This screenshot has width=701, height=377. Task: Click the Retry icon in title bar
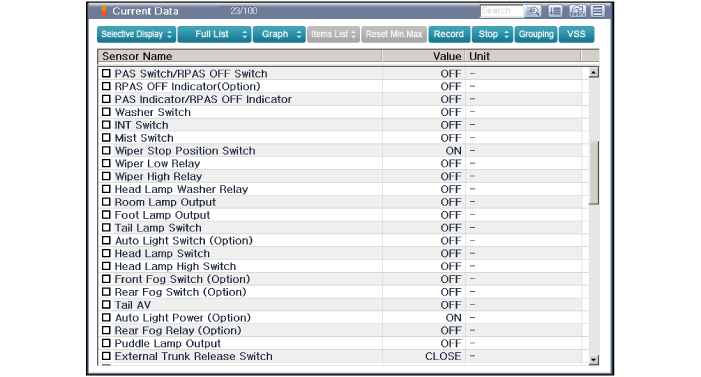[x=577, y=11]
